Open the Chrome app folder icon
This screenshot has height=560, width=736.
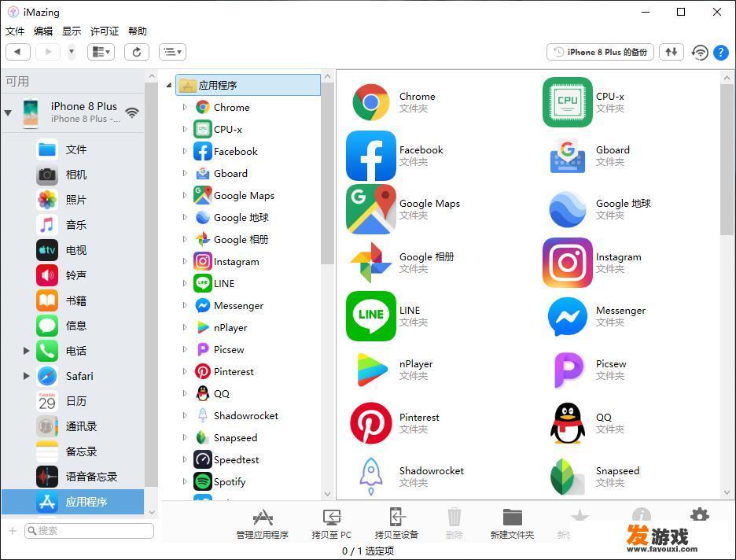tap(371, 102)
